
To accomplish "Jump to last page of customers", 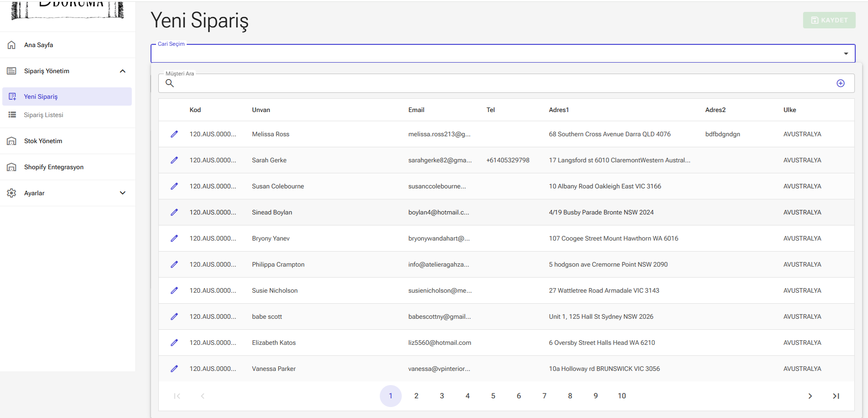I will pos(836,396).
